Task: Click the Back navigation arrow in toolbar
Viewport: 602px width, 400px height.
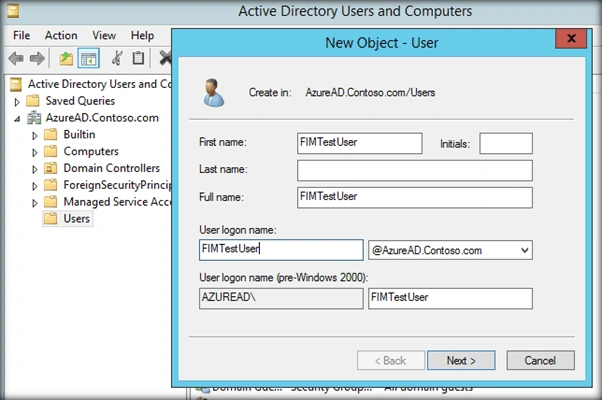Action: (16, 58)
